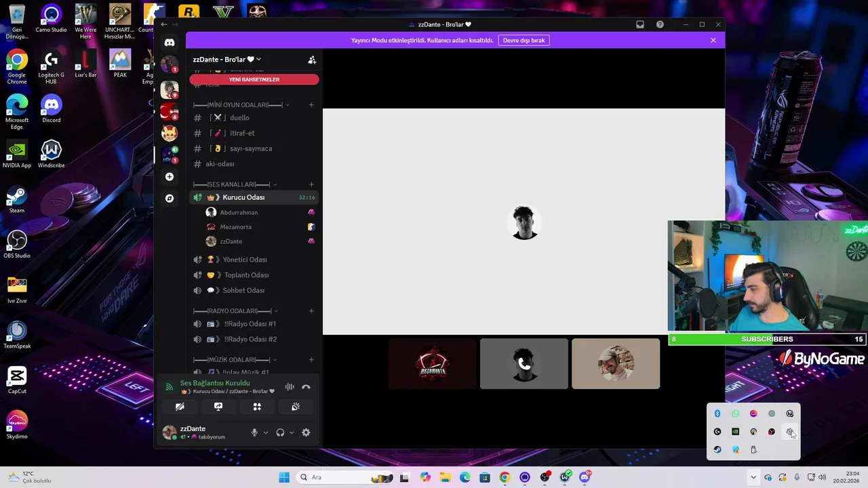Open the duello text channel

click(x=254, y=118)
